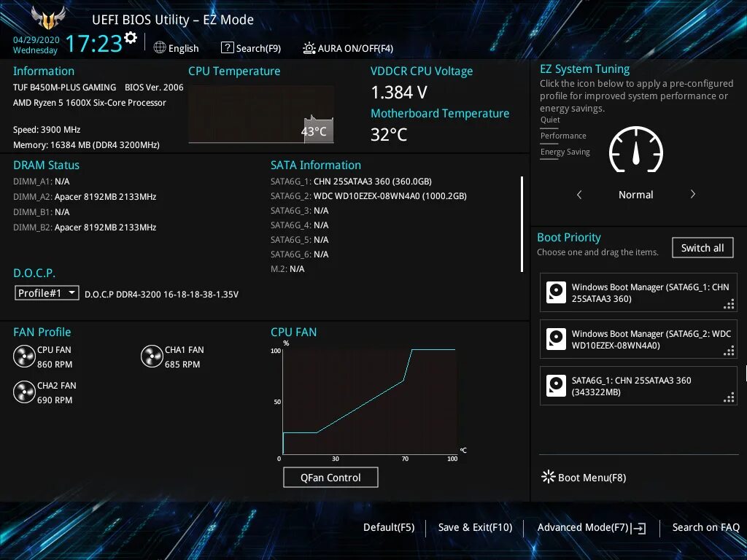747x560 pixels.
Task: Select the Quiet tuning profile
Action: pos(550,120)
